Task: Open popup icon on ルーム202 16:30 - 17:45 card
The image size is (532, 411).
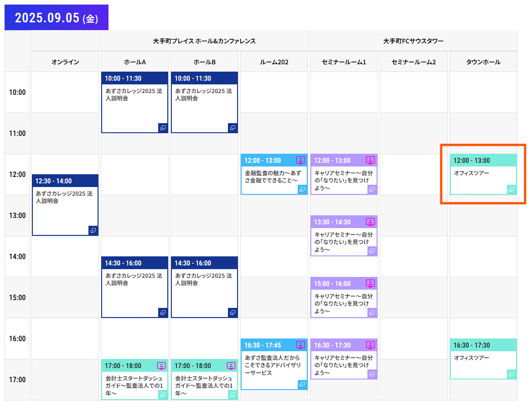Action: tap(303, 385)
